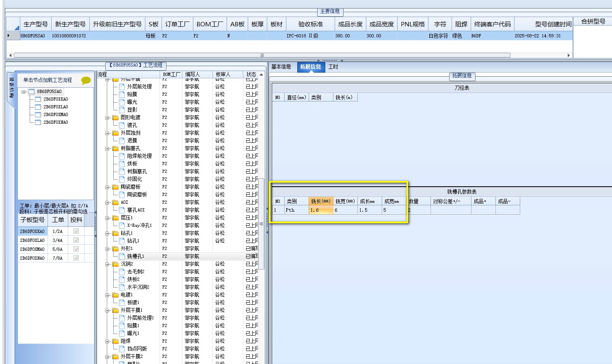The height and width of the screenshot is (364, 612).
Task: Click the folder icon of 阻焊
Action: pos(115,341)
